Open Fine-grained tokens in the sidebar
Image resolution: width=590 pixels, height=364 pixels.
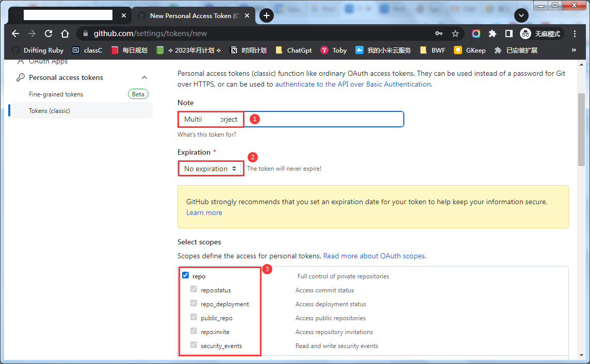[x=56, y=94]
